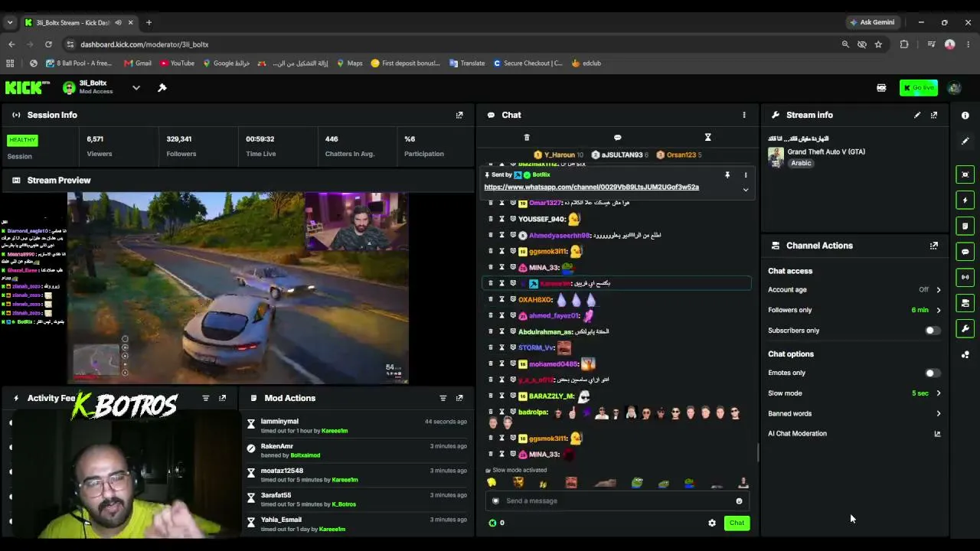Open AI Chat Moderation stats icon
The height and width of the screenshot is (551, 980).
click(937, 434)
